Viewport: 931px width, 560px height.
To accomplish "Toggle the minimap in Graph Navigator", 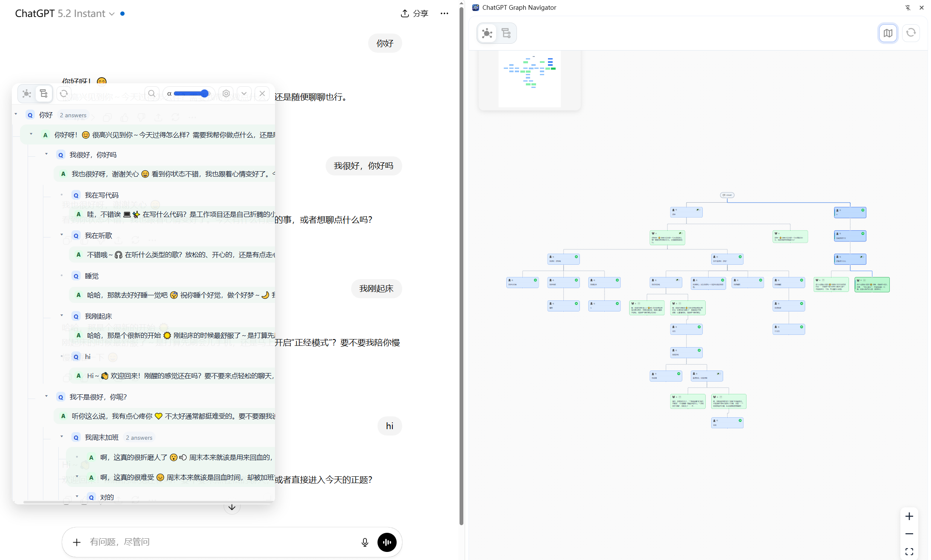I will click(x=888, y=33).
